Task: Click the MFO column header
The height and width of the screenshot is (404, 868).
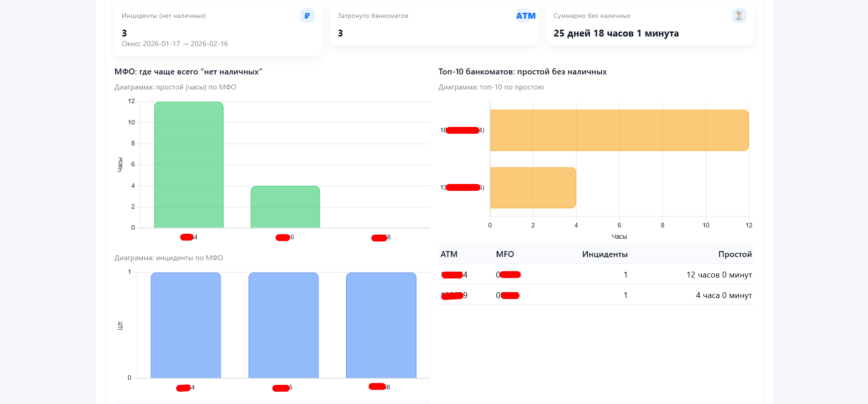Action: 505,254
